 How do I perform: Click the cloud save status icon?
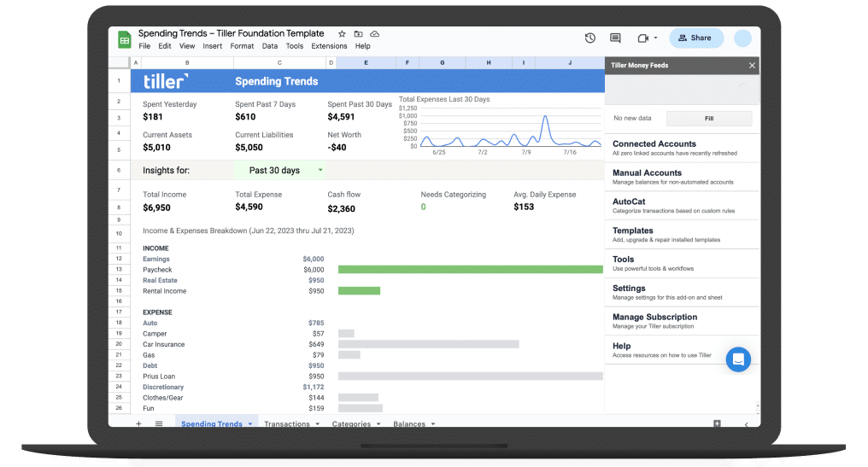375,34
